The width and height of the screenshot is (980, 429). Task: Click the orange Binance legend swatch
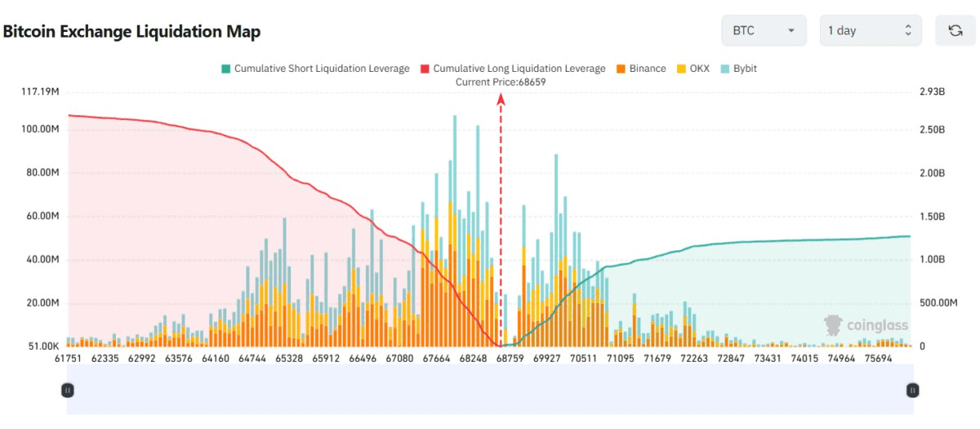click(x=621, y=69)
